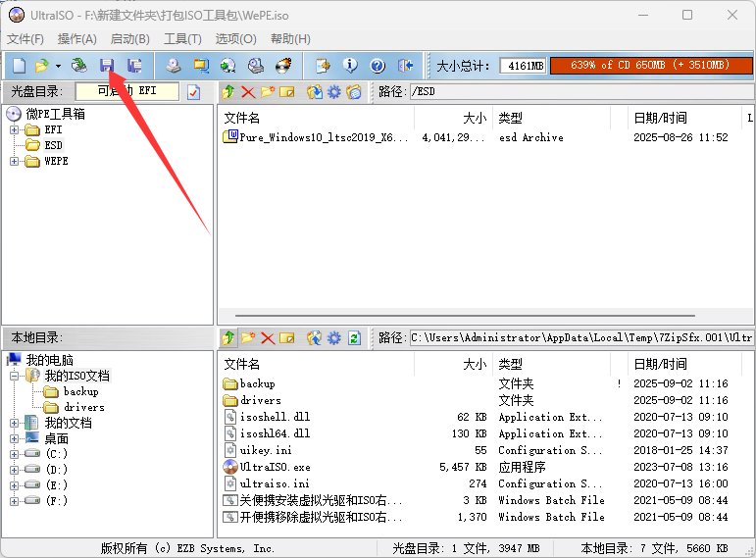Toggle the boot info checkbox icon beside EFI field

coord(193,92)
